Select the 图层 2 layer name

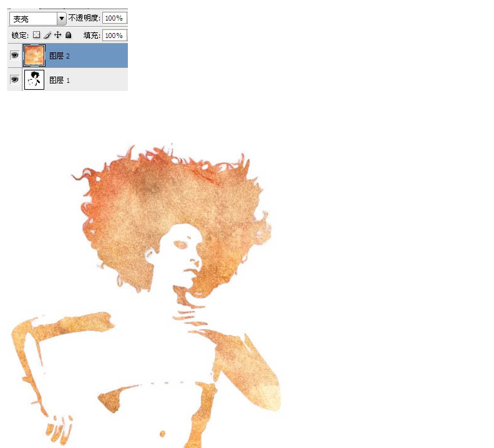59,56
